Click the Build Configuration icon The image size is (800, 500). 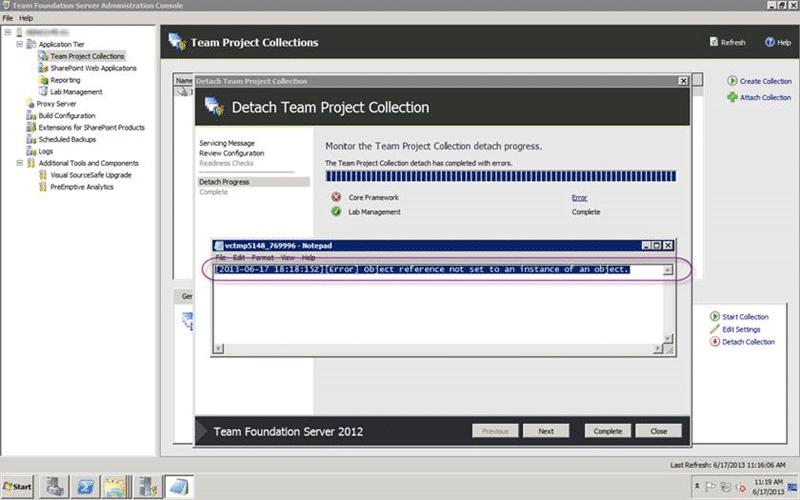[31, 116]
